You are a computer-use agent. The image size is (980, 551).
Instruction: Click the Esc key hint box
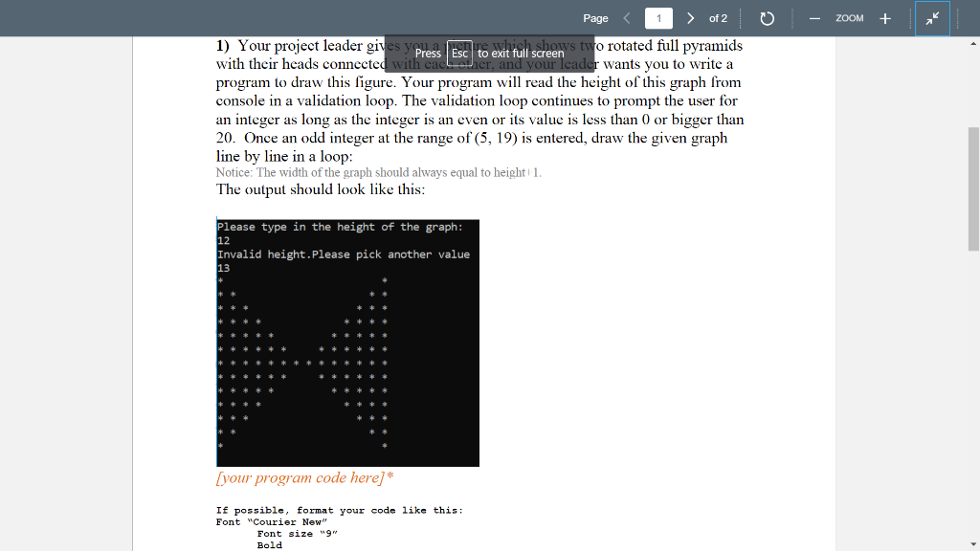(457, 54)
